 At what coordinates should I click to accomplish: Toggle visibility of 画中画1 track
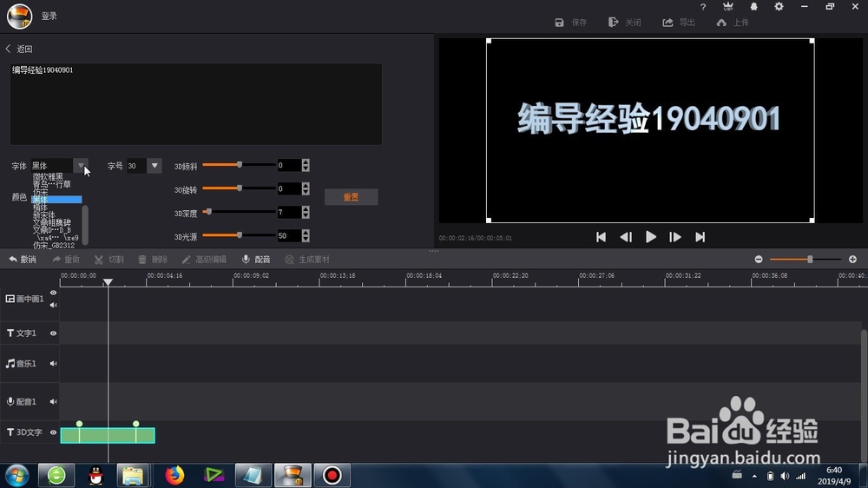click(x=53, y=293)
